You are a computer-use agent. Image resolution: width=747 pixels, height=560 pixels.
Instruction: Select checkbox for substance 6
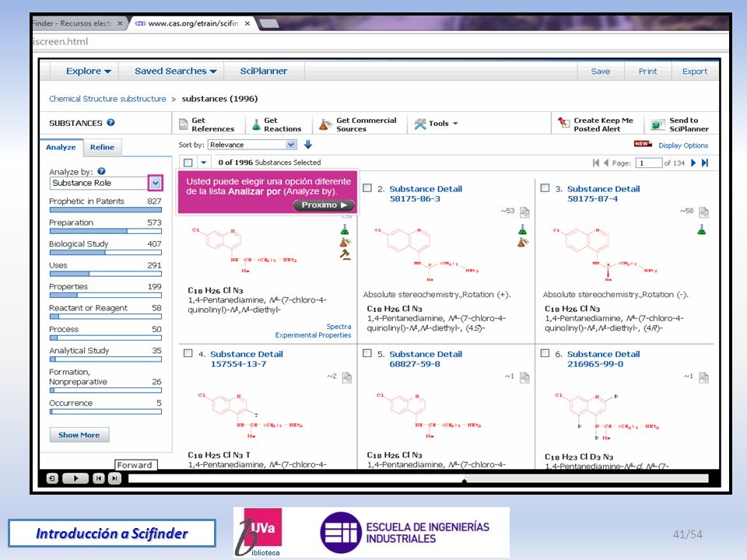point(545,353)
